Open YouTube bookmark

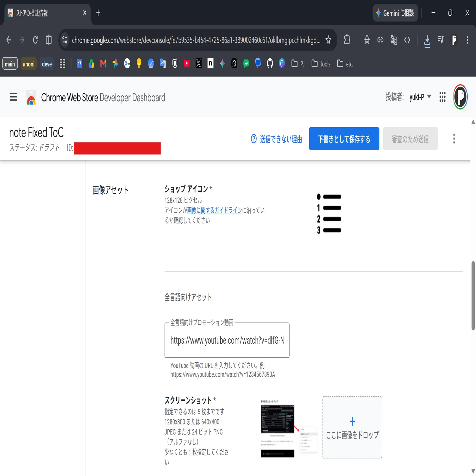[187, 64]
